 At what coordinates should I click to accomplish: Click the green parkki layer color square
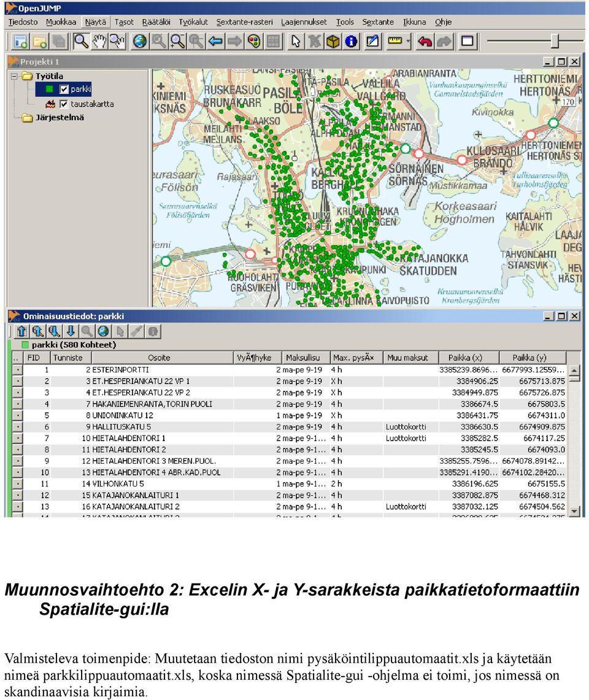[50, 90]
